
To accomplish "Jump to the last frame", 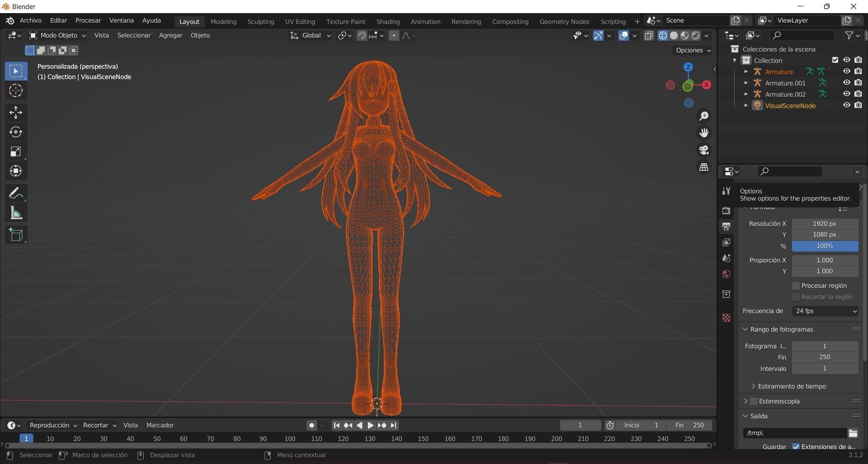I will [x=393, y=425].
